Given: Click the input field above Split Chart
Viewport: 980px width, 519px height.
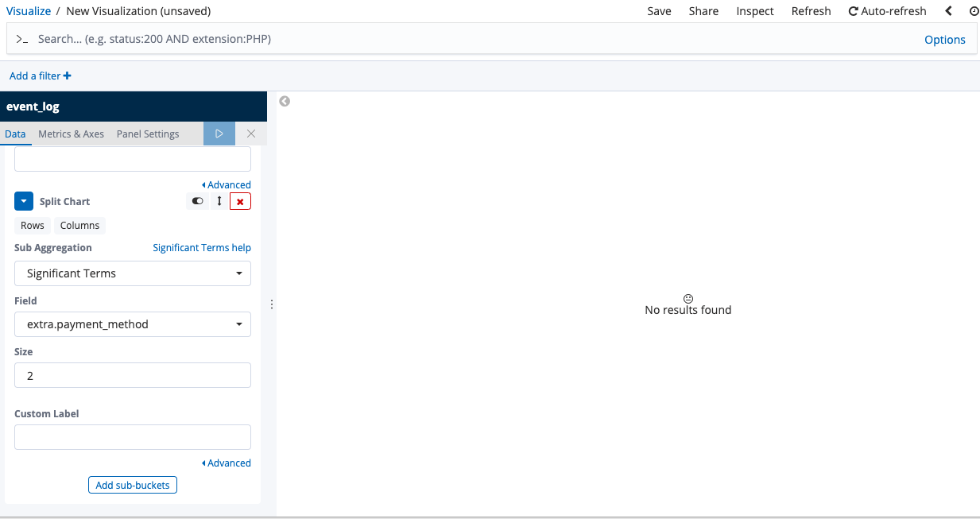Looking at the screenshot, I should pos(133,159).
